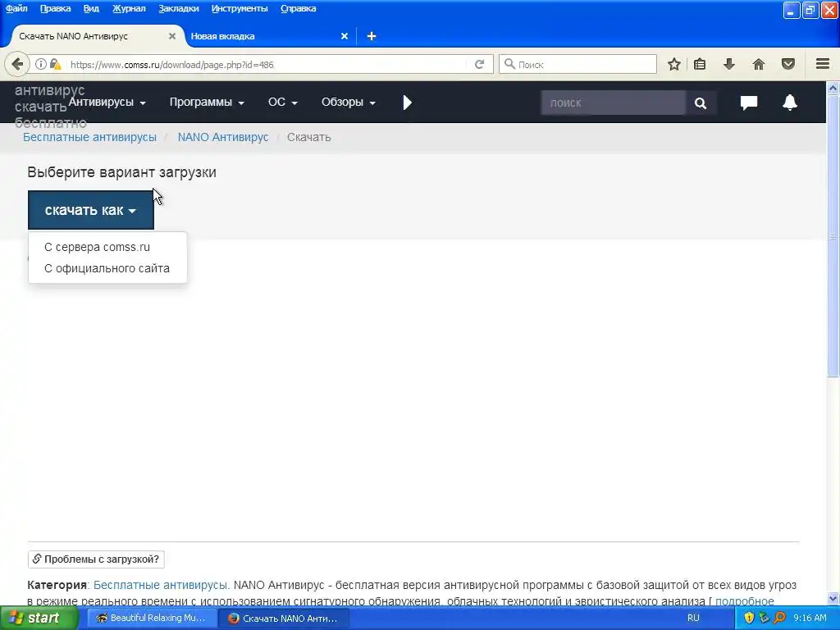This screenshot has width=840, height=630.
Task: Open the downloads arrow icon
Action: pos(729,64)
